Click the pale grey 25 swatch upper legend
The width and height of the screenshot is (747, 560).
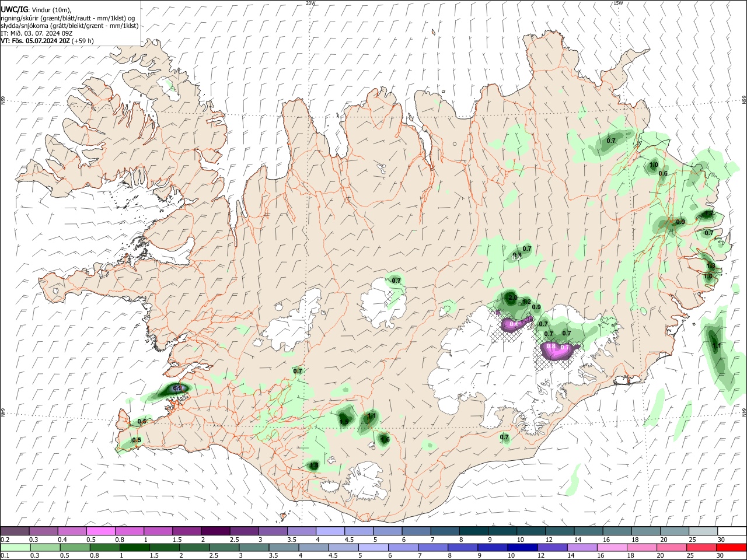(703, 531)
